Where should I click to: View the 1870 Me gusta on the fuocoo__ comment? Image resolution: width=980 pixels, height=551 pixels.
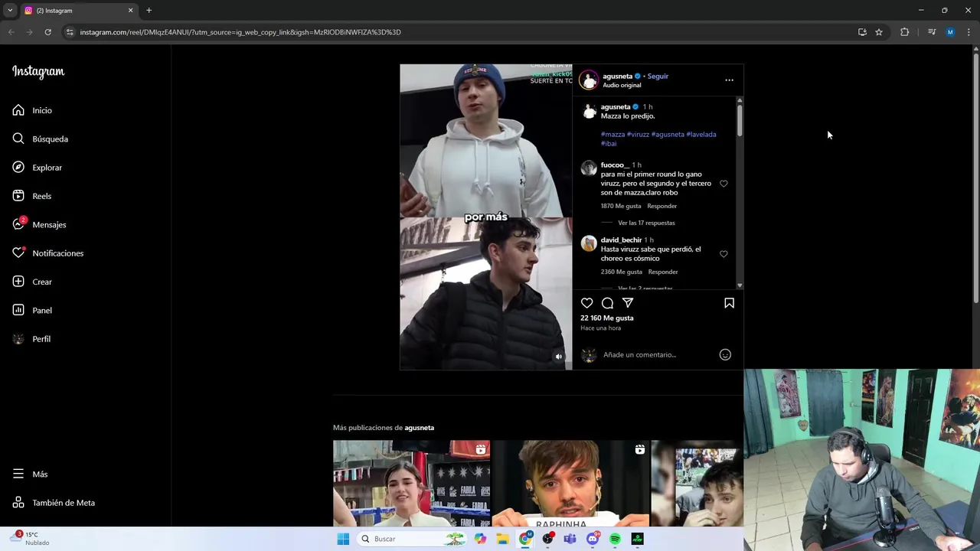pos(621,206)
